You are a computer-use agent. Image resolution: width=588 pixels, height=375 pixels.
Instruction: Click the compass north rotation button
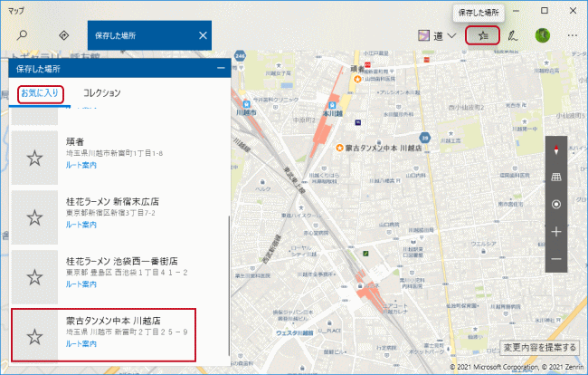click(x=556, y=150)
